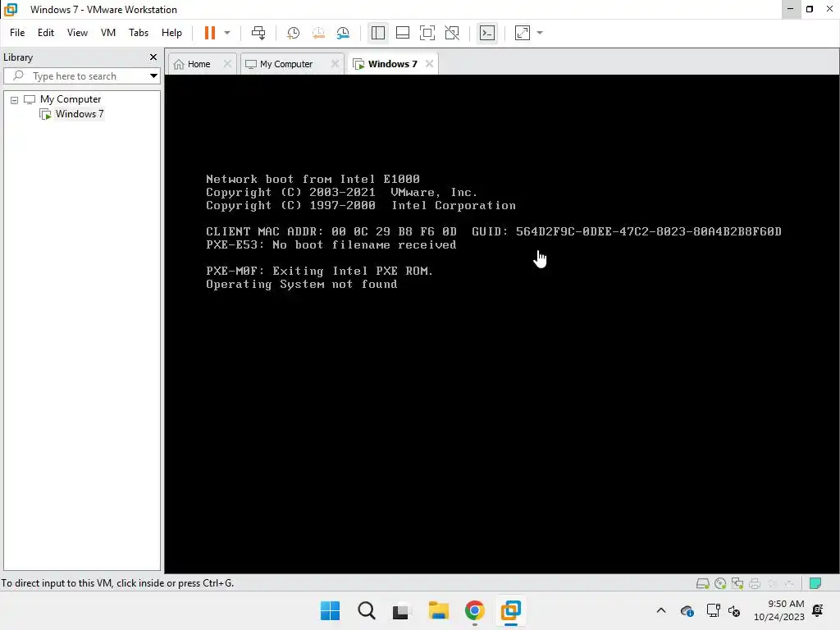Image resolution: width=840 pixels, height=630 pixels.
Task: Select Windows 7 in the library tree
Action: click(x=80, y=113)
